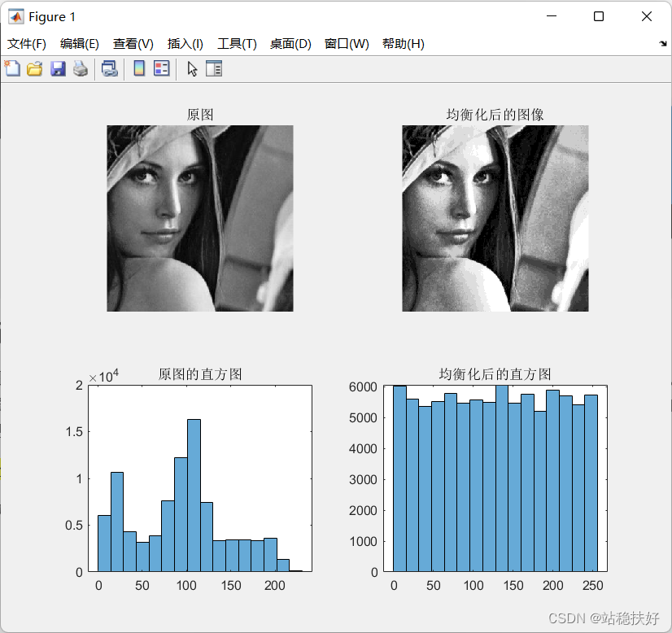This screenshot has height=633, width=672.
Task: Open the Property Inspector icon
Action: [214, 68]
